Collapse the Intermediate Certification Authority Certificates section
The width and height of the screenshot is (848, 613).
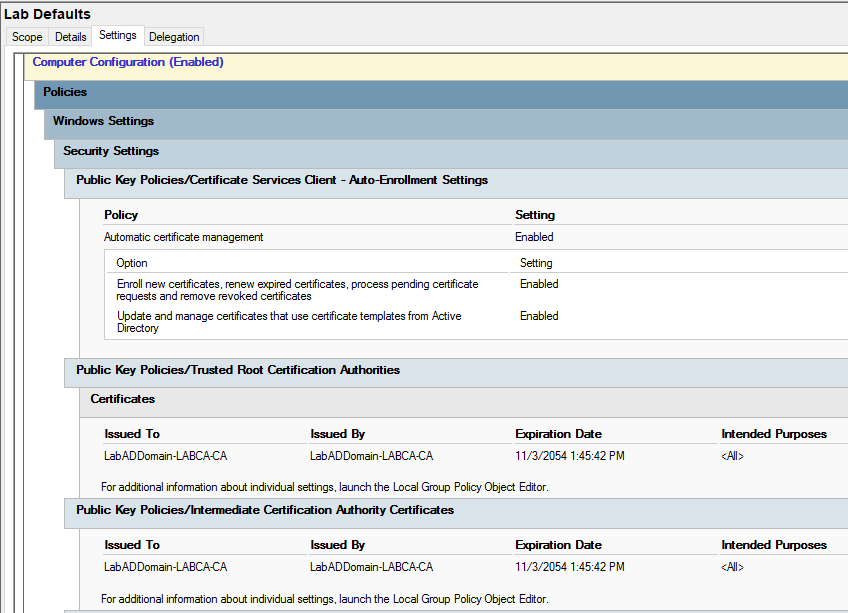click(265, 510)
